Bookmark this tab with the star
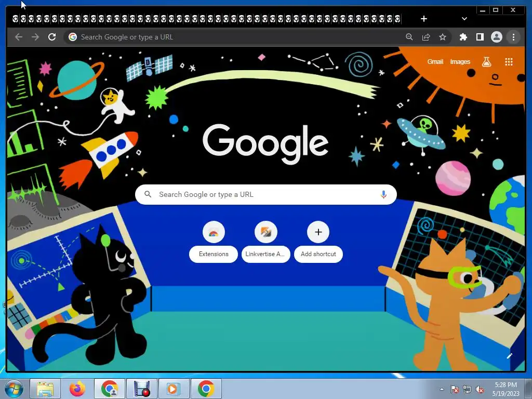 443,37
